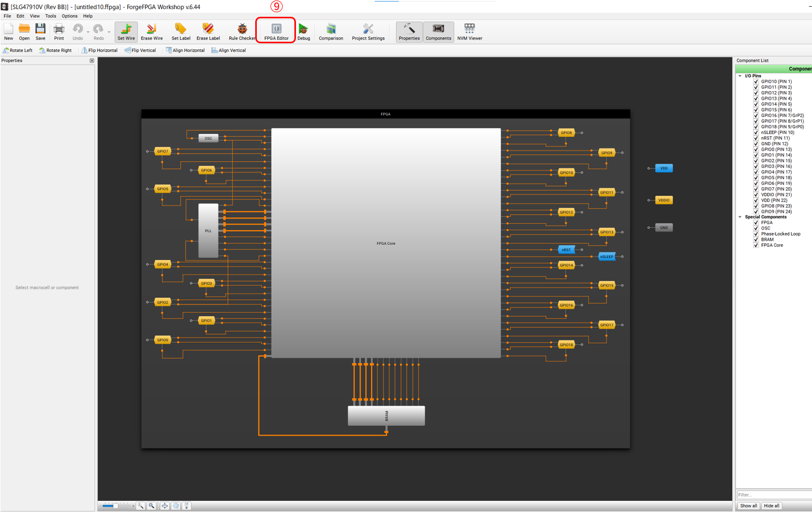Collapse the I/O Pins group
Screen dimensions: 812x512
click(740, 76)
